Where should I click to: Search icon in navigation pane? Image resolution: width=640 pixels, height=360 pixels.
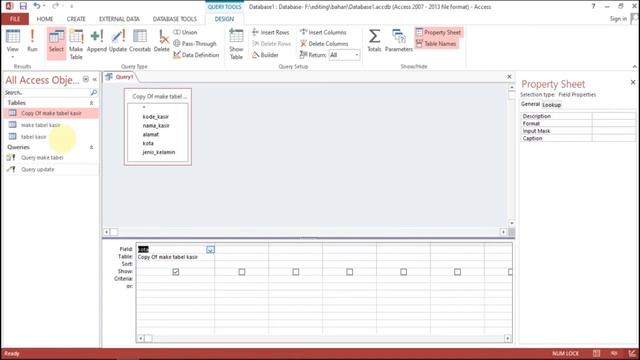pos(93,93)
